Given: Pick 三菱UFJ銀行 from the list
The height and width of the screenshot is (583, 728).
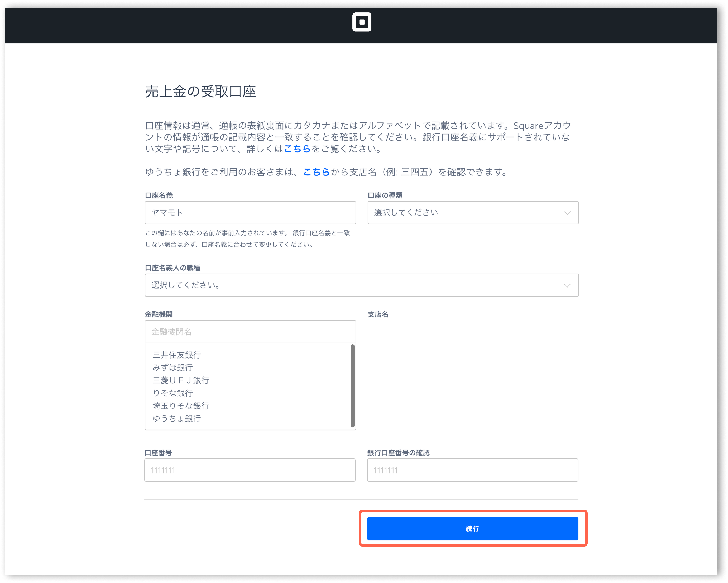Looking at the screenshot, I should pyautogui.click(x=181, y=380).
